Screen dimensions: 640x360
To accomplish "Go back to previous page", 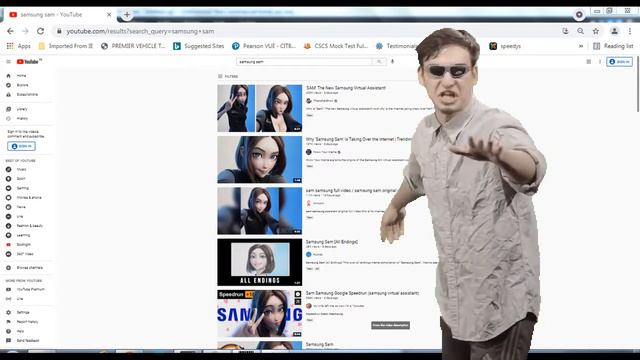I will [x=10, y=31].
